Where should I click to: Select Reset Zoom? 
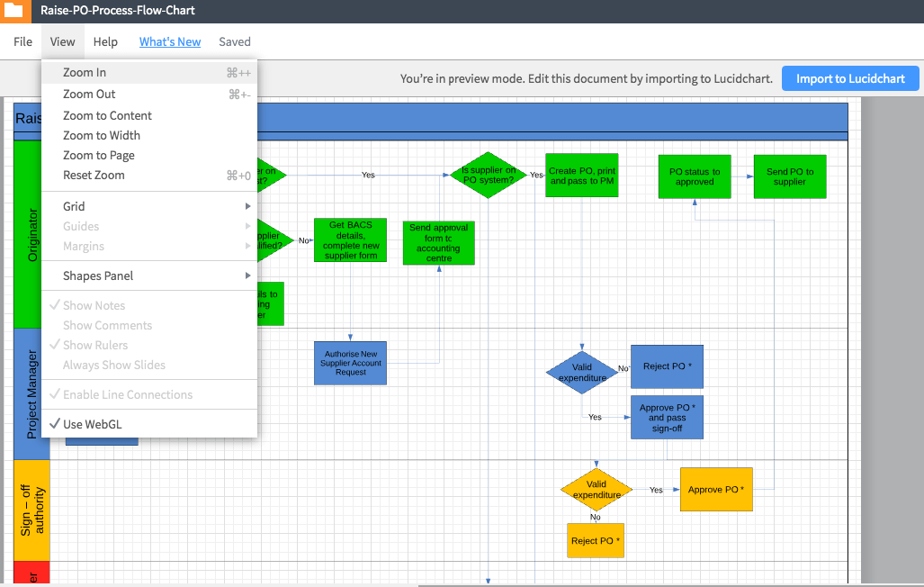(x=149, y=176)
